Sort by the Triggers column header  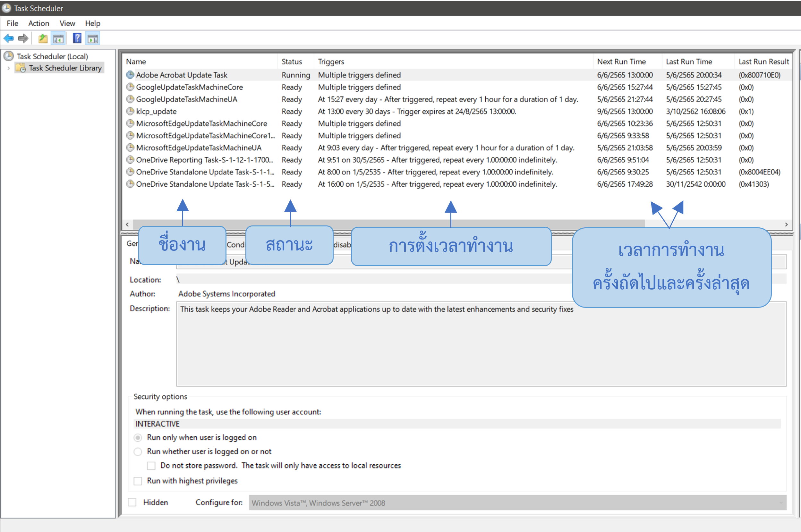click(x=331, y=62)
